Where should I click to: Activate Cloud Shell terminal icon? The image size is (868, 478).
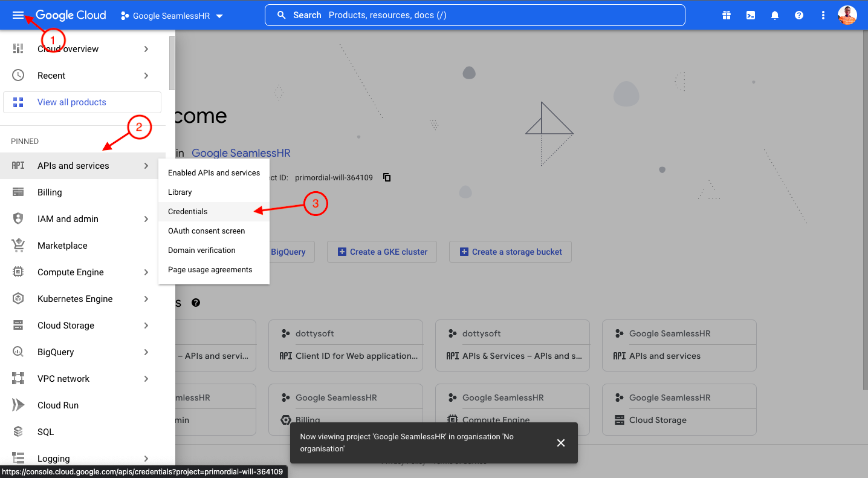[751, 16]
